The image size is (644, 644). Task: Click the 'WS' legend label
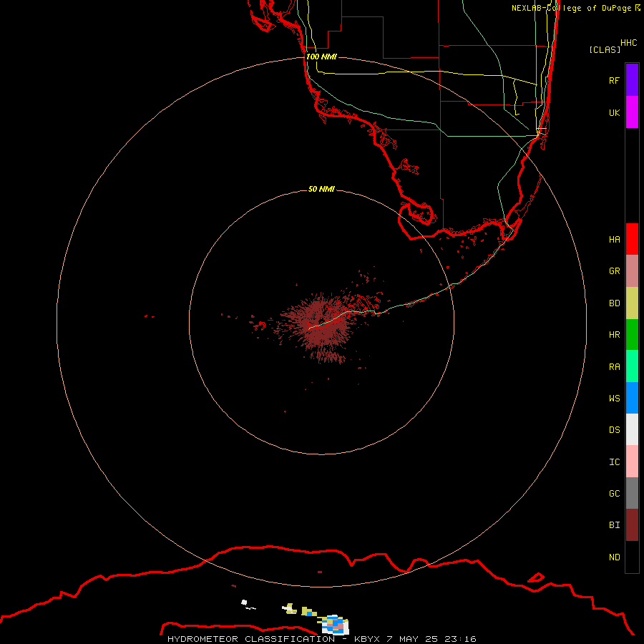coord(615,398)
